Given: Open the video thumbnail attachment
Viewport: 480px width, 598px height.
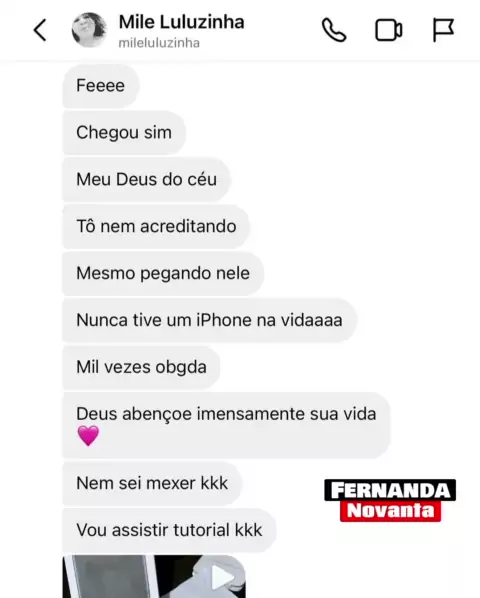Looking at the screenshot, I should point(154,577).
